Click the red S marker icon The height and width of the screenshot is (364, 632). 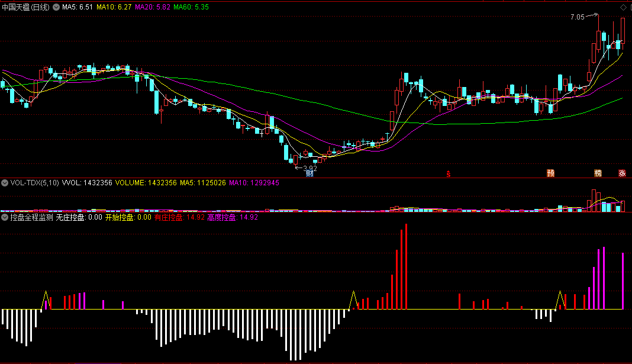coord(448,174)
